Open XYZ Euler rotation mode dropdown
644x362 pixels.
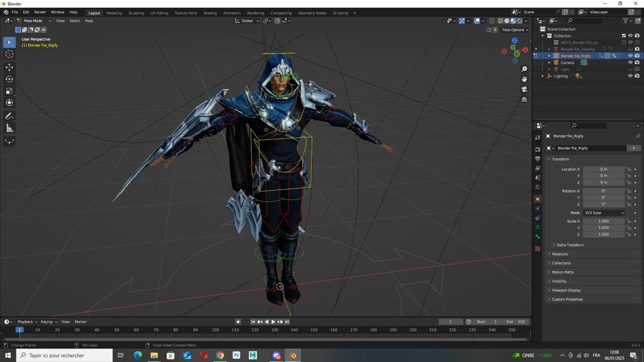[x=604, y=213]
